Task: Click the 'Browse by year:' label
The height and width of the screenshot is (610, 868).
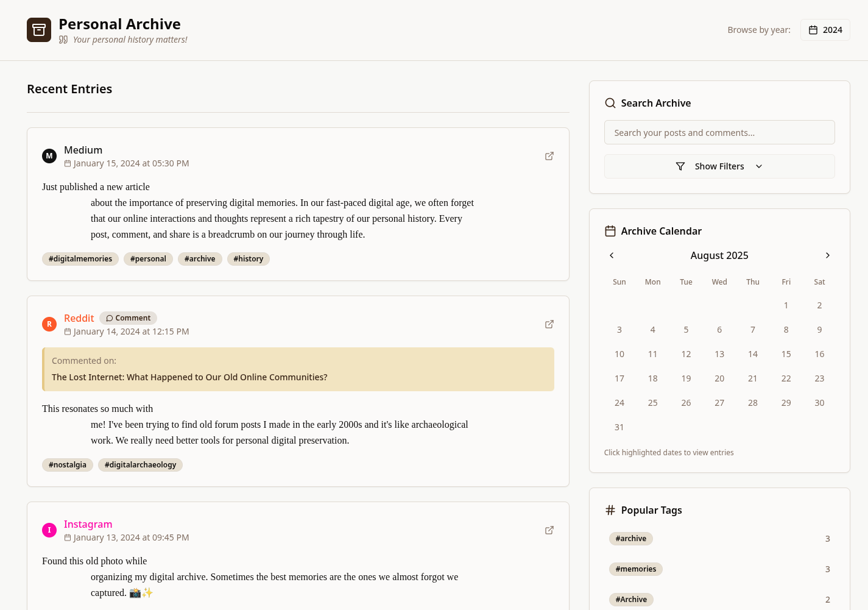Action: [759, 30]
